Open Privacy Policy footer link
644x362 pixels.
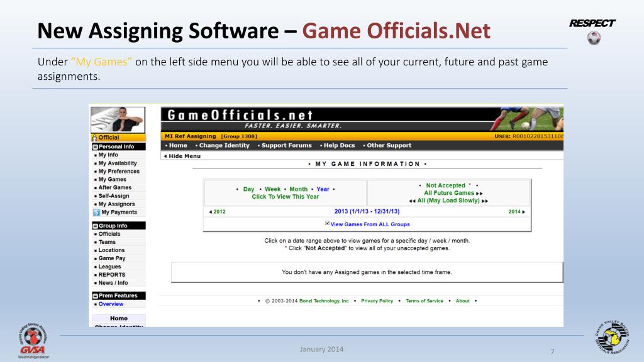[x=377, y=301]
